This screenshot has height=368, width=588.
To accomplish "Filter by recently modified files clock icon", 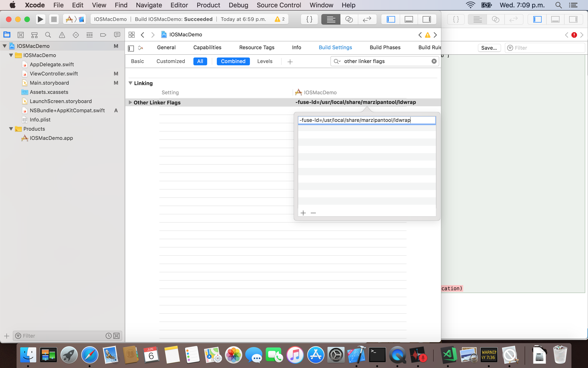I will coord(108,336).
